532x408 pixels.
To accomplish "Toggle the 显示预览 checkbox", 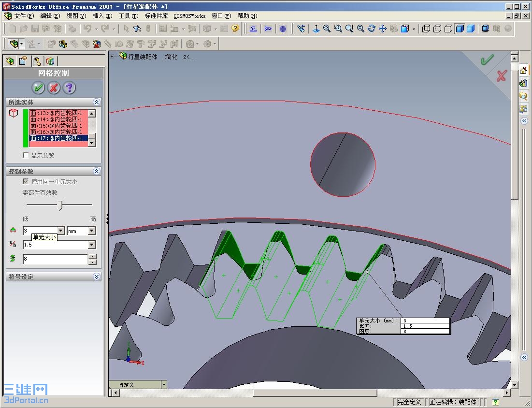I will 26,155.
